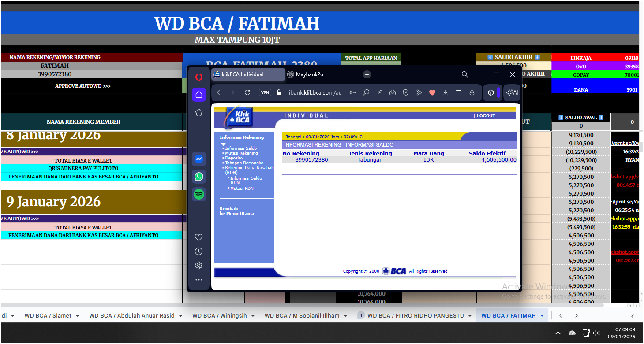Click Kembali ke Menu Utama link

(237, 211)
